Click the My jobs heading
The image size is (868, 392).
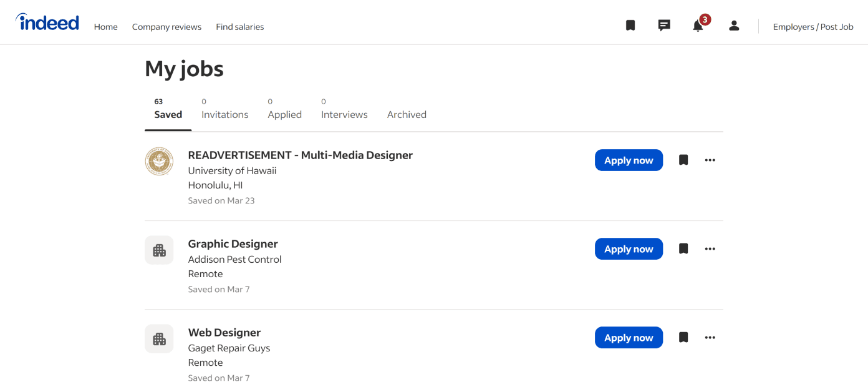pyautogui.click(x=184, y=68)
